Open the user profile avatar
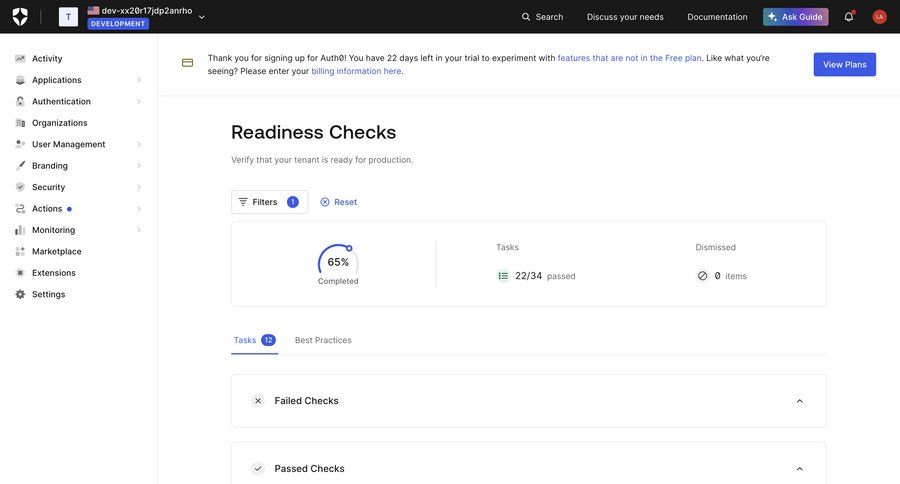The image size is (900, 484). [879, 17]
